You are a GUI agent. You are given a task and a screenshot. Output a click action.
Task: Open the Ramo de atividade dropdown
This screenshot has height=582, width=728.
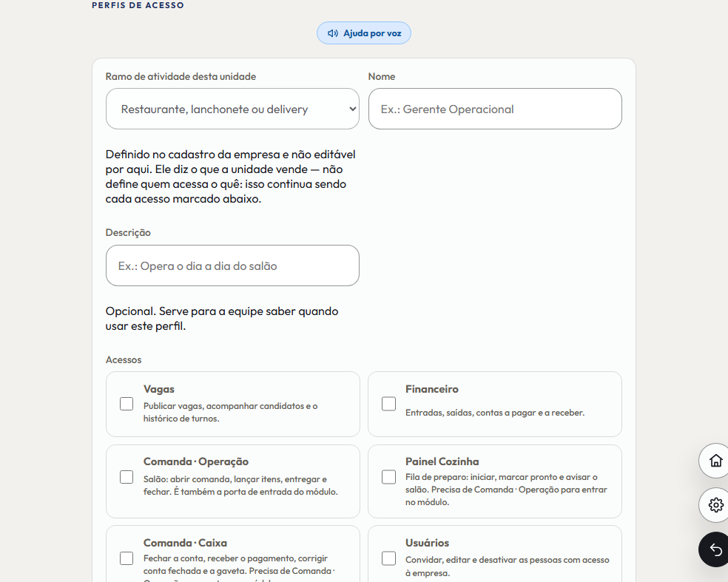point(232,109)
